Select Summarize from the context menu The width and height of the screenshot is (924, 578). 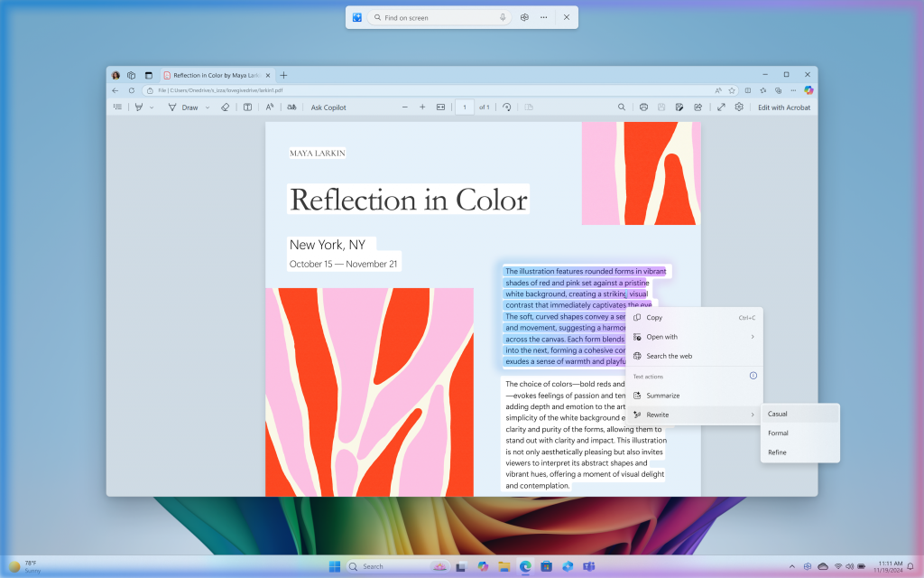pos(665,395)
